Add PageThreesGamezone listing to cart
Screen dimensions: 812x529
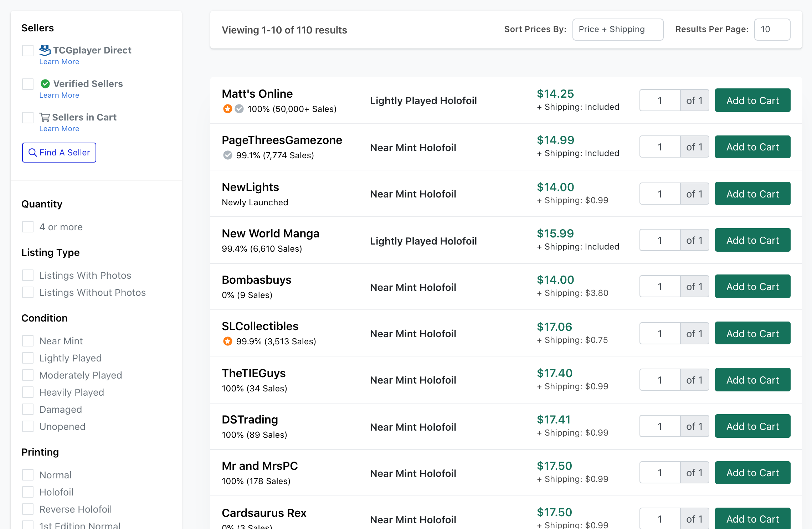(x=752, y=147)
